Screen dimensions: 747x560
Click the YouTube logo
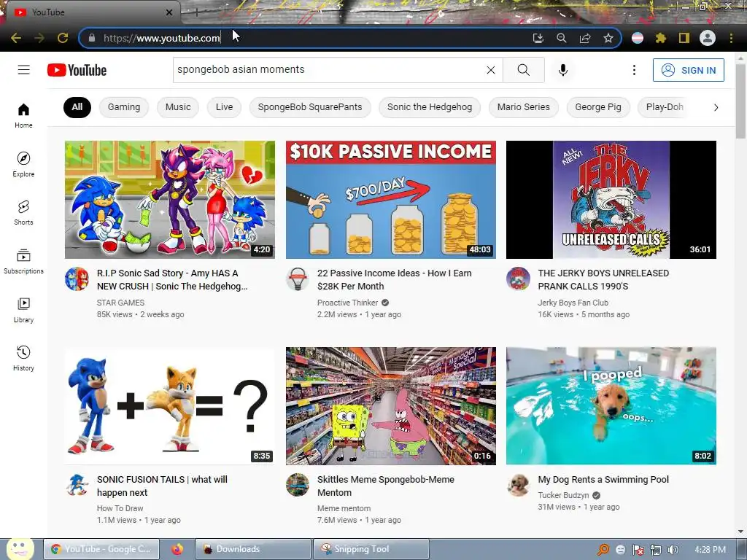tap(77, 70)
